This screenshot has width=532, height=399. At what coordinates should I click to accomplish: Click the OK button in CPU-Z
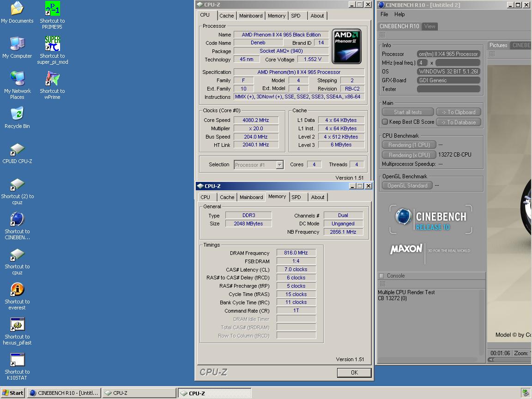pyautogui.click(x=354, y=372)
